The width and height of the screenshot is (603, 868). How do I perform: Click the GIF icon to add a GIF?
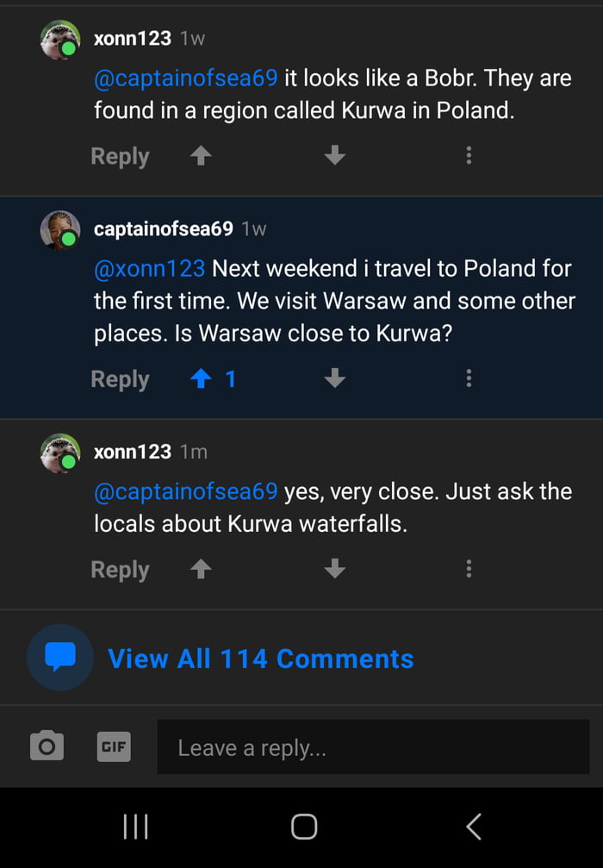coord(113,746)
